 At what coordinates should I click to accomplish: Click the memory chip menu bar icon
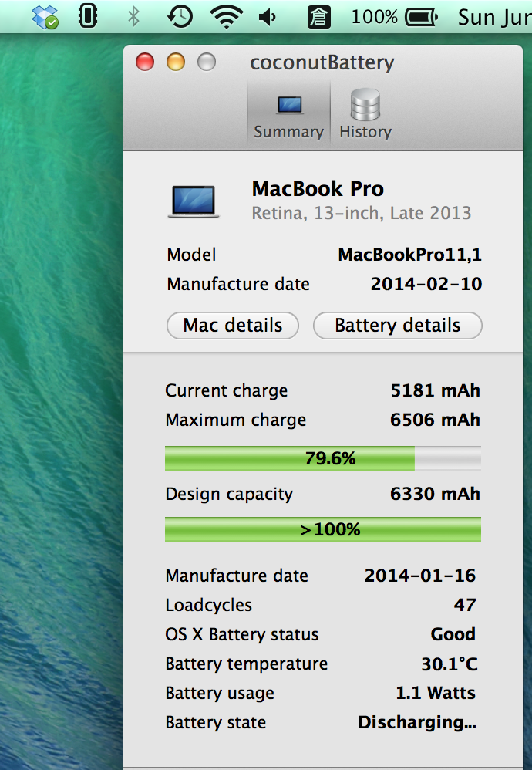(x=87, y=16)
